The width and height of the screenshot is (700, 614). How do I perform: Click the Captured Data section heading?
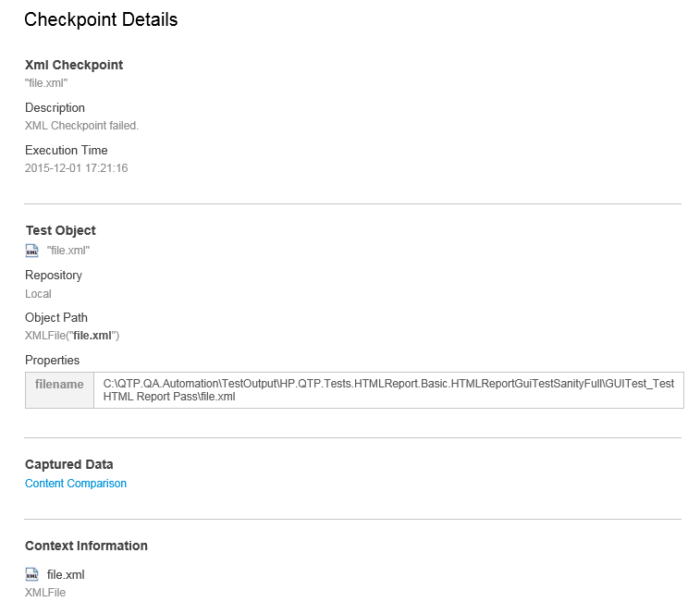pyautogui.click(x=69, y=464)
